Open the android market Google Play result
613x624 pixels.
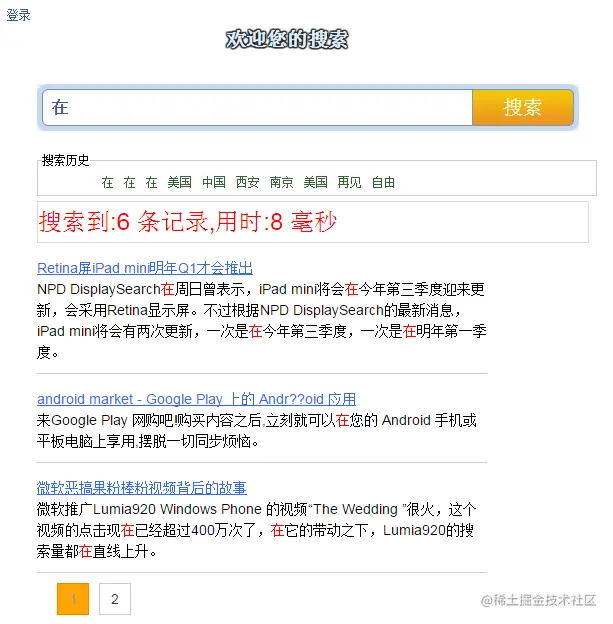coord(196,399)
